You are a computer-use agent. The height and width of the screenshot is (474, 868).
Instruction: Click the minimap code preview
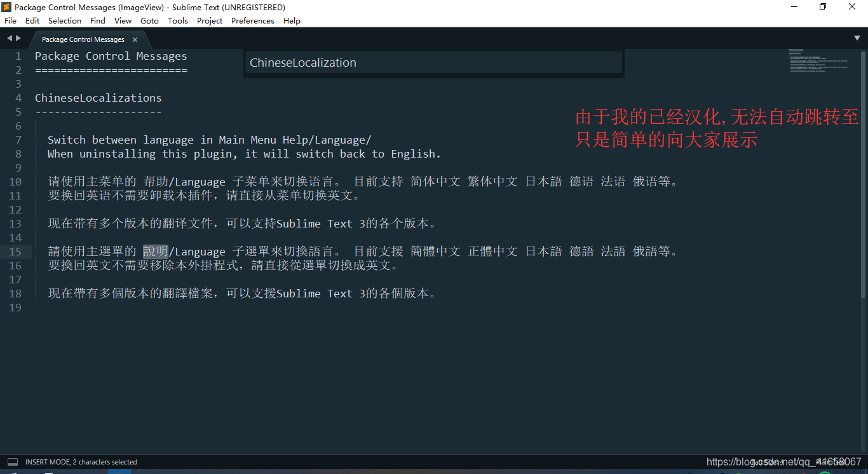coord(818,60)
